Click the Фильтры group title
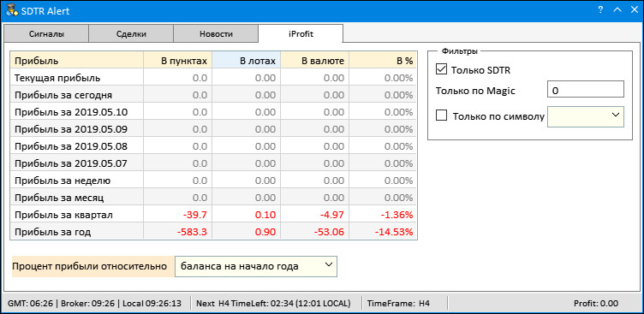 (459, 51)
